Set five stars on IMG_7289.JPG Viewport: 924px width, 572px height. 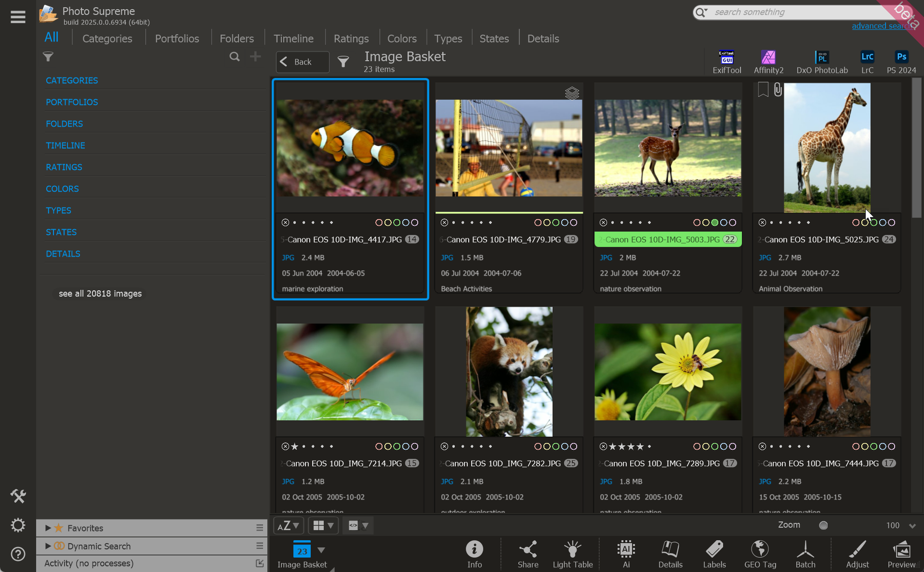tap(649, 446)
